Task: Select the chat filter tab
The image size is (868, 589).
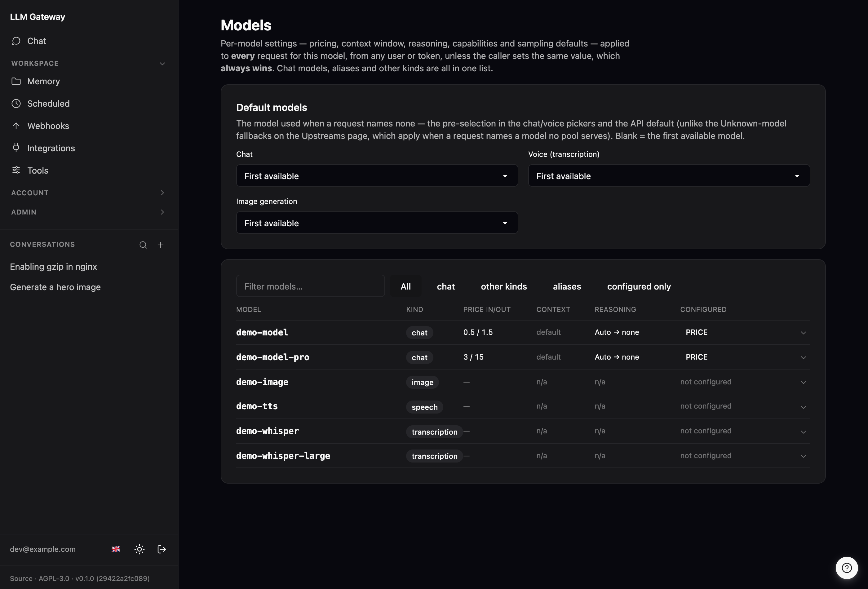Action: pos(445,286)
